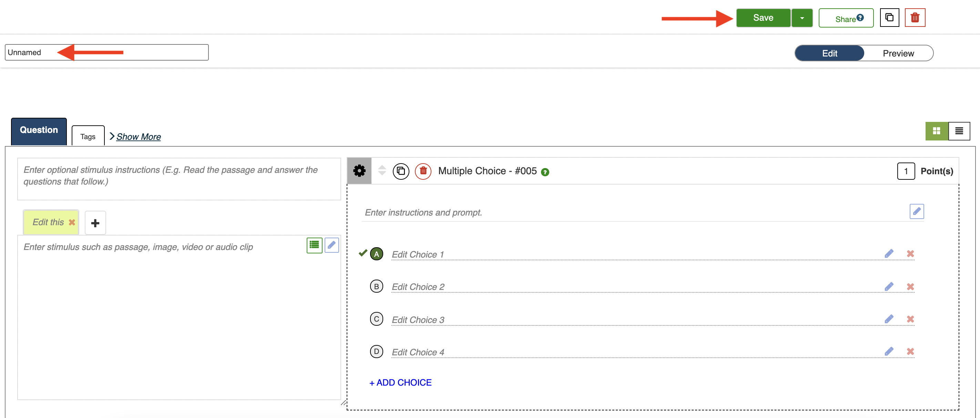
Task: Click the copy item icon beside Share
Action: click(889, 18)
